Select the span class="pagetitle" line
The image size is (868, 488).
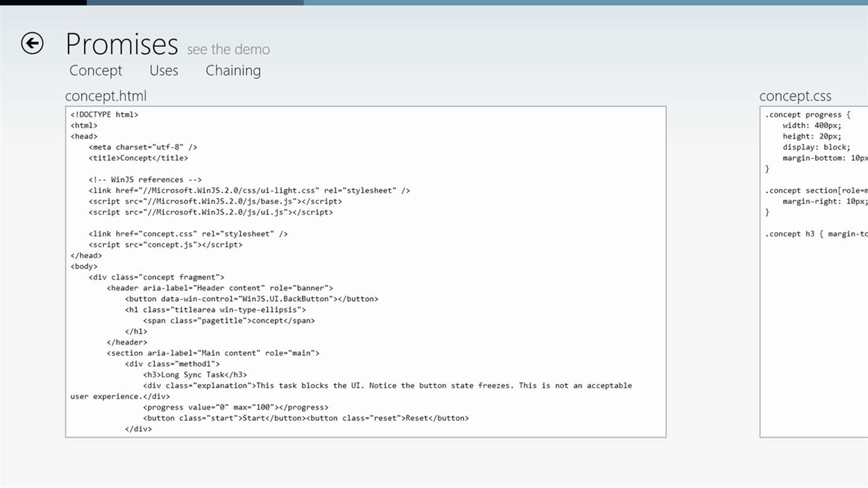click(x=229, y=321)
